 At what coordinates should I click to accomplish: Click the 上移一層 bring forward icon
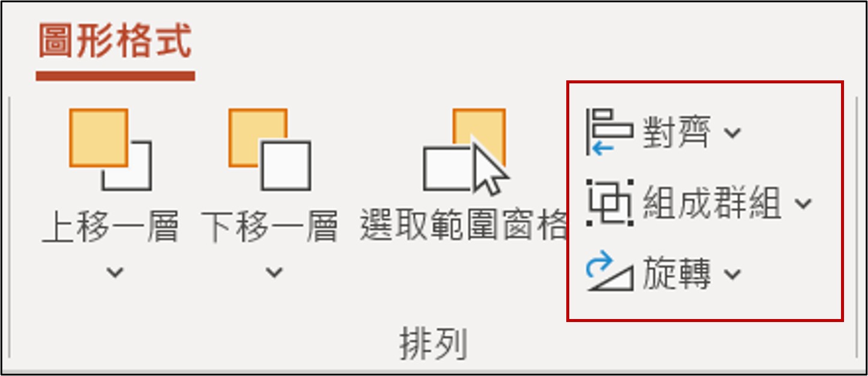pos(110,149)
